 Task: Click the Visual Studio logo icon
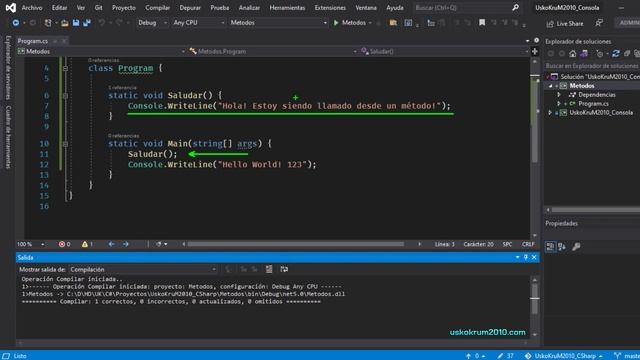click(11, 7)
